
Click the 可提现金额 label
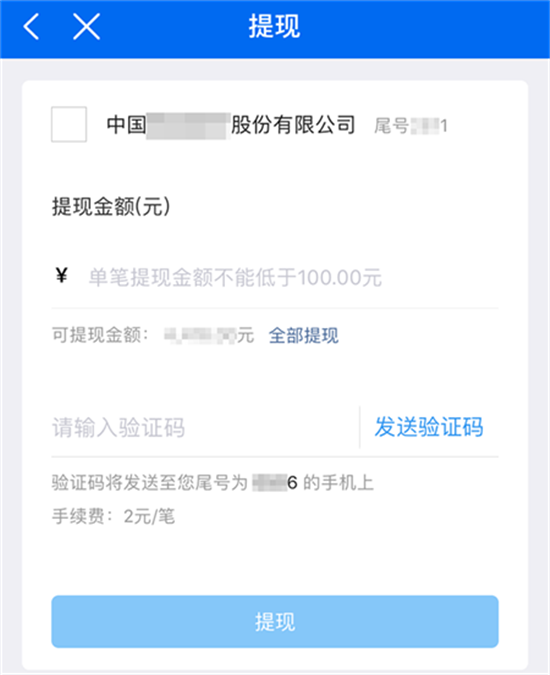point(100,335)
